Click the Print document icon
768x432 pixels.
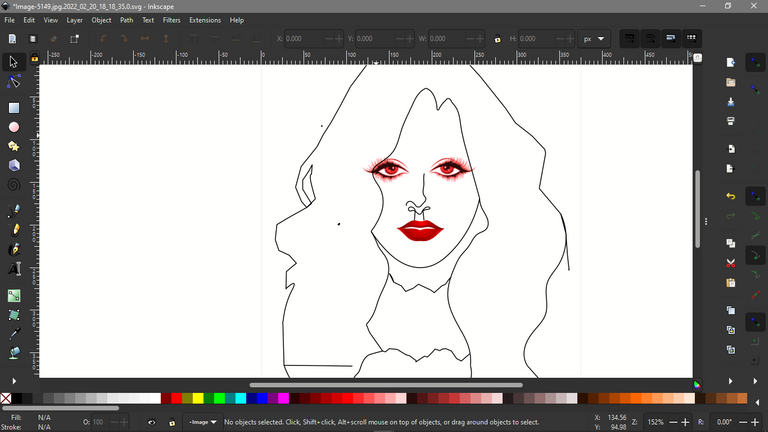click(x=730, y=121)
